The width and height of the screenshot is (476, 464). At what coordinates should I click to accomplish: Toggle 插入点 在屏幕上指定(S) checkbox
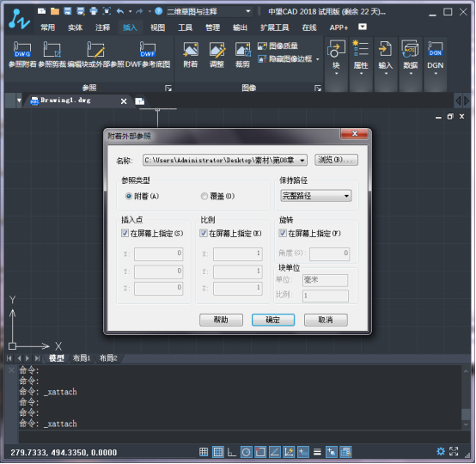[x=125, y=233]
